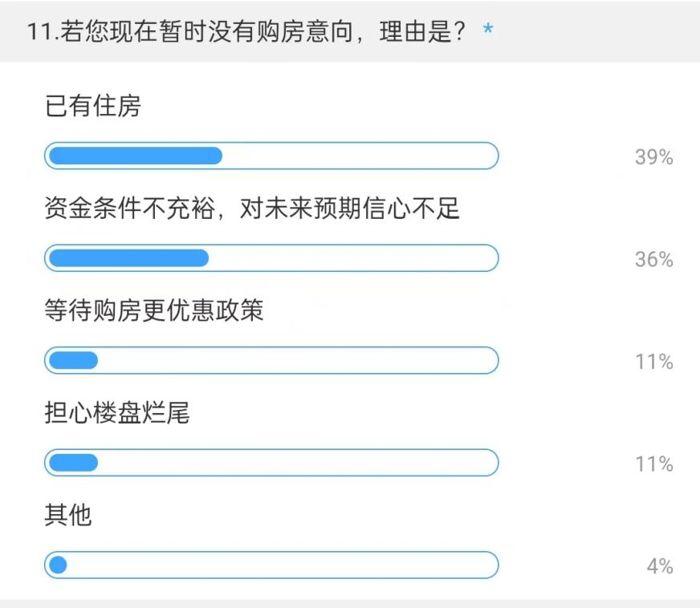Select the 等待购房更优惠政策 option label
This screenshot has height=608, width=700.
pyautogui.click(x=153, y=310)
